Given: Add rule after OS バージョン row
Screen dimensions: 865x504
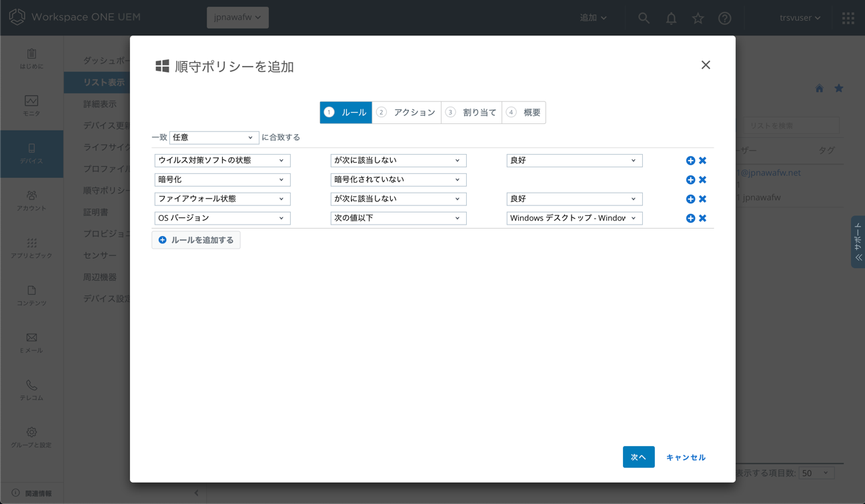Looking at the screenshot, I should tap(690, 219).
